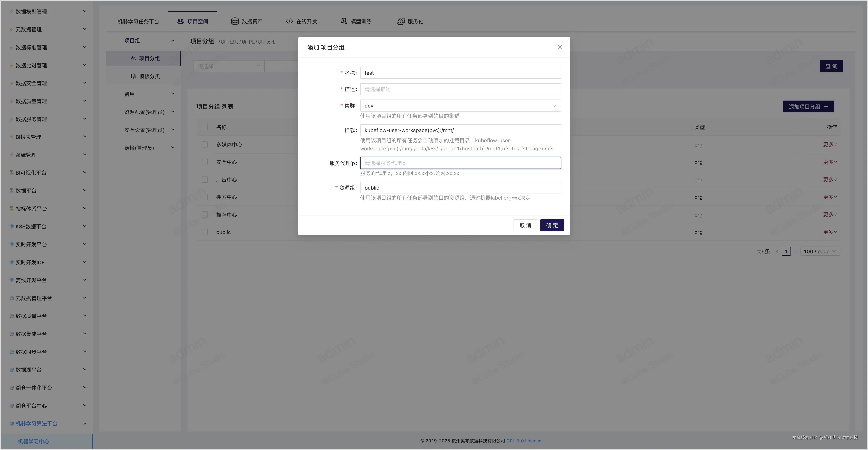This screenshot has width=868, height=450.
Task: Click the 在线开发 code brackets icon
Action: click(x=289, y=21)
